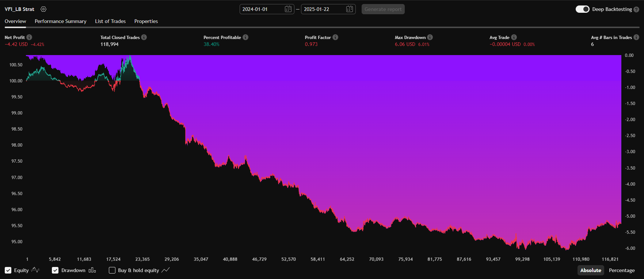Click the profit factor value 0.973
This screenshot has height=279, width=644.
point(311,44)
